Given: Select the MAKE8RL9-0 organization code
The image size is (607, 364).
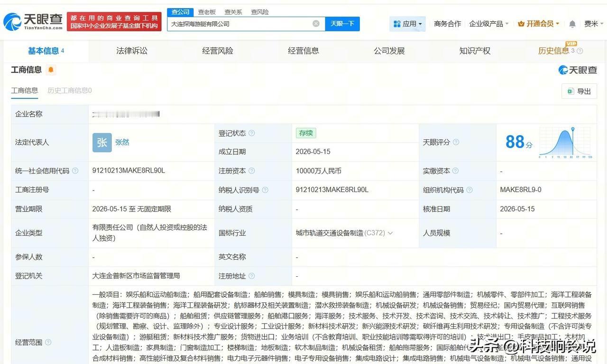Looking at the screenshot, I should 521,190.
